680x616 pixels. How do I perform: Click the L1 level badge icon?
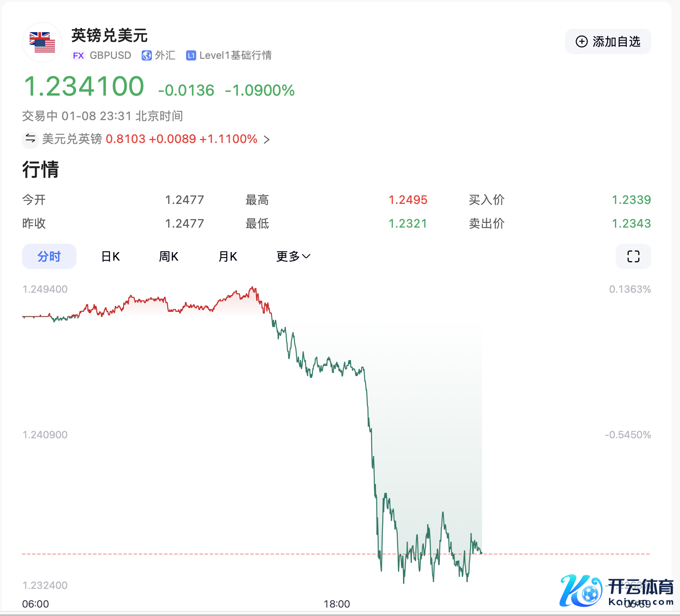191,55
